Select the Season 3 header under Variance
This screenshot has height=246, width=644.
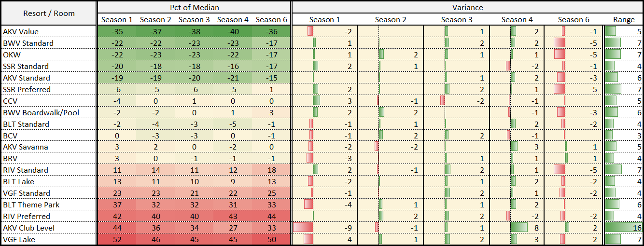pos(457,20)
